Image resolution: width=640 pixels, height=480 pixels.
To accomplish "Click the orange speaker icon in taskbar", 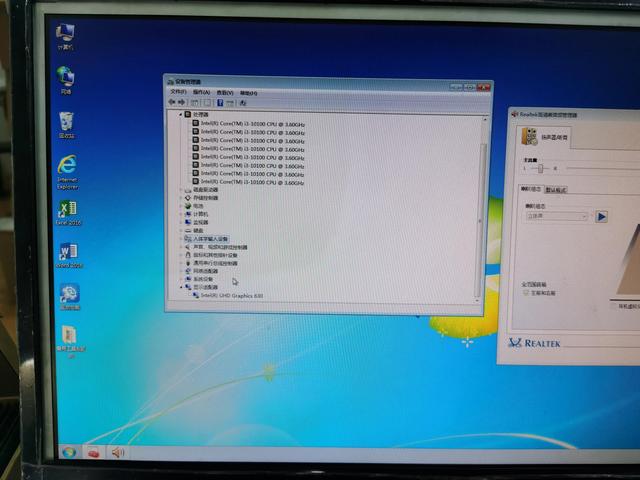I will click(118, 452).
